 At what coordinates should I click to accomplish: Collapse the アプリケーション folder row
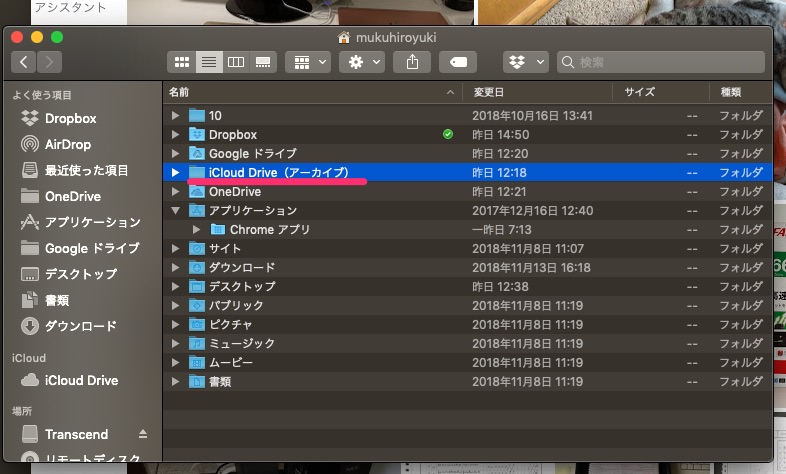(x=175, y=211)
